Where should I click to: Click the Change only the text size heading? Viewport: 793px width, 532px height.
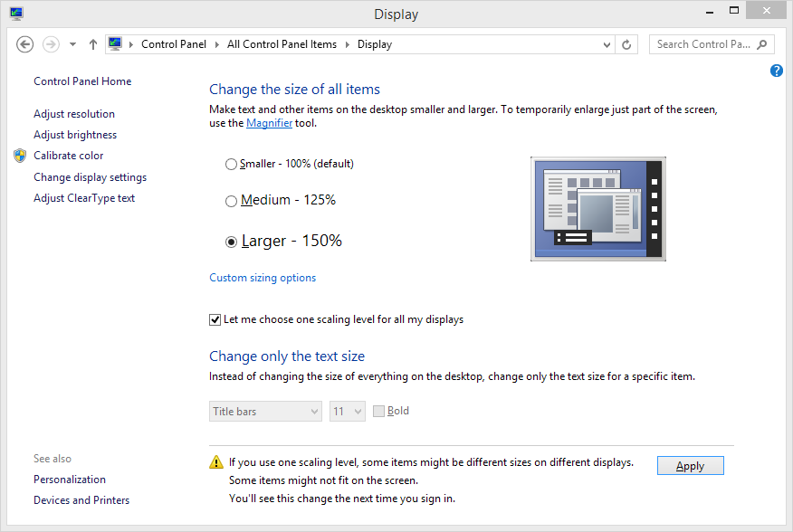pyautogui.click(x=287, y=356)
